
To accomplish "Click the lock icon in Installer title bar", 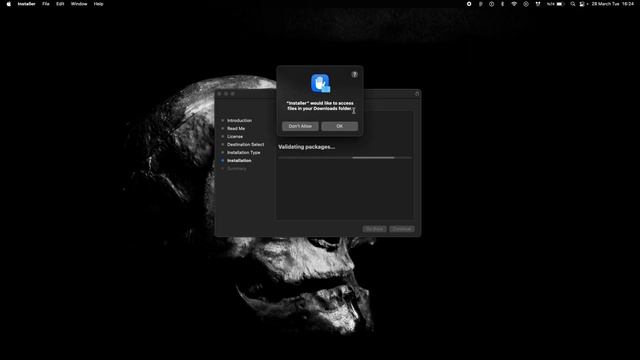I will point(417,94).
